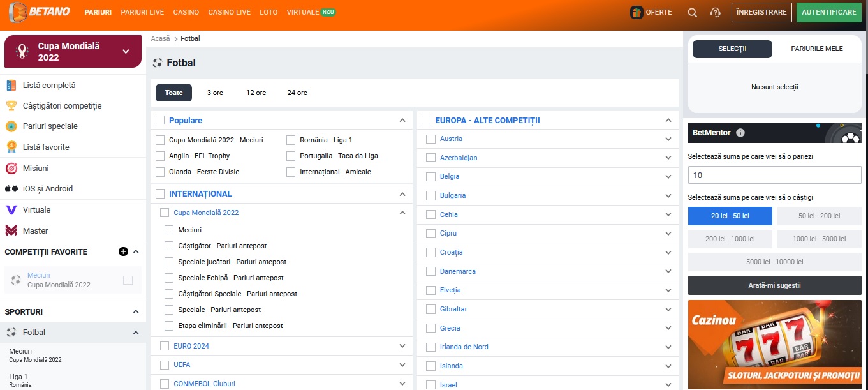Open the Cazinou slots promo banner
The width and height of the screenshot is (868, 390).
pos(775,345)
